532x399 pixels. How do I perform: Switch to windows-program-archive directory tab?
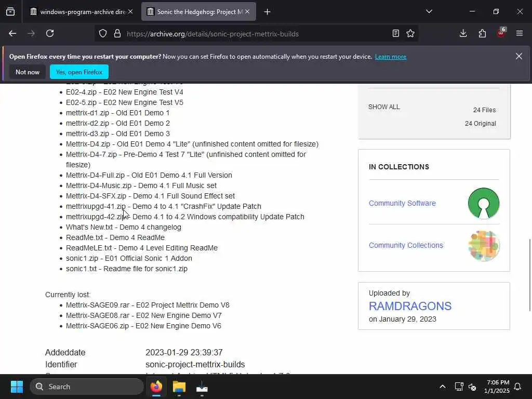click(x=81, y=12)
